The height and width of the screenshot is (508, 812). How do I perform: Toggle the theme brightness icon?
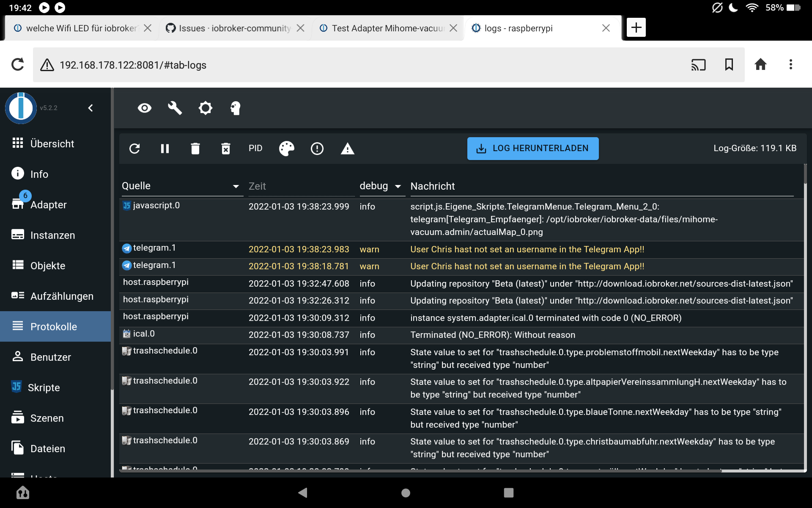(206, 108)
